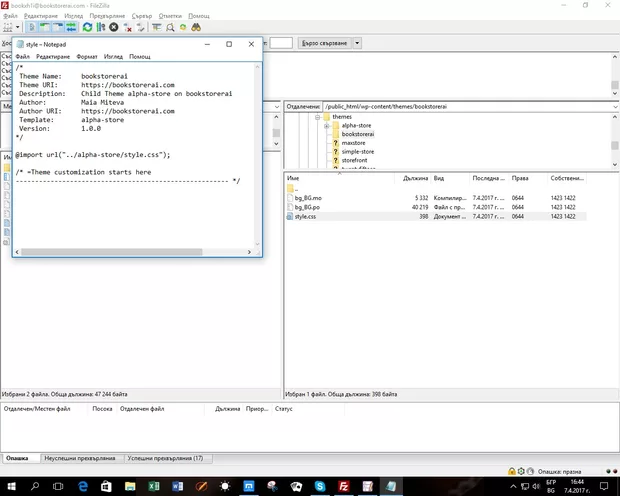The height and width of the screenshot is (496, 620).
Task: Click the FileZilla taskbar icon
Action: [x=344, y=486]
